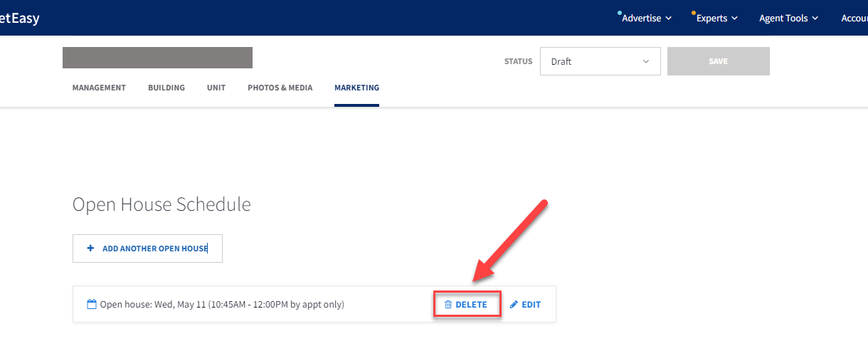
Task: Edit the Wed, May 11 open house
Action: tap(525, 305)
